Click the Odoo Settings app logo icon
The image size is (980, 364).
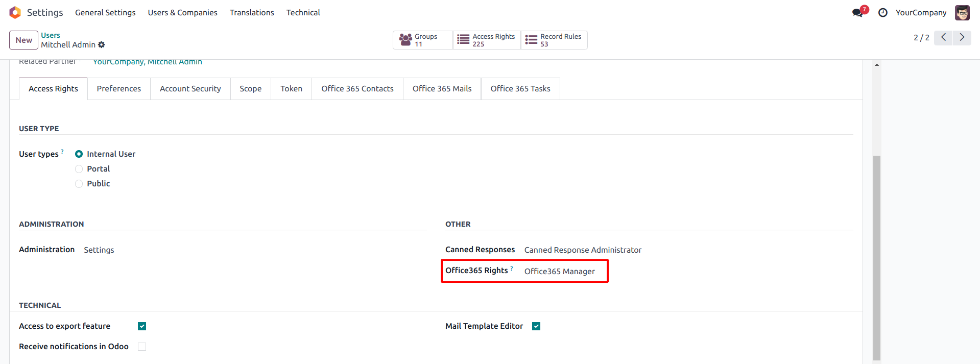[x=15, y=12]
